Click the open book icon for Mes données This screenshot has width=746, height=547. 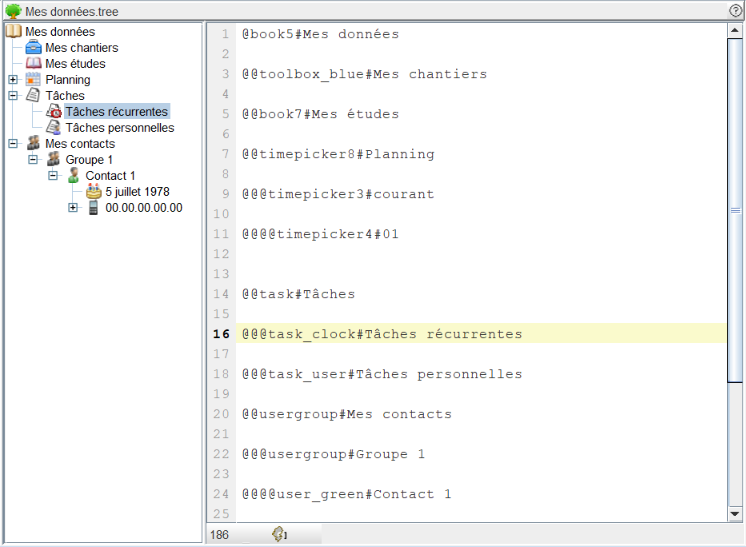click(x=14, y=31)
